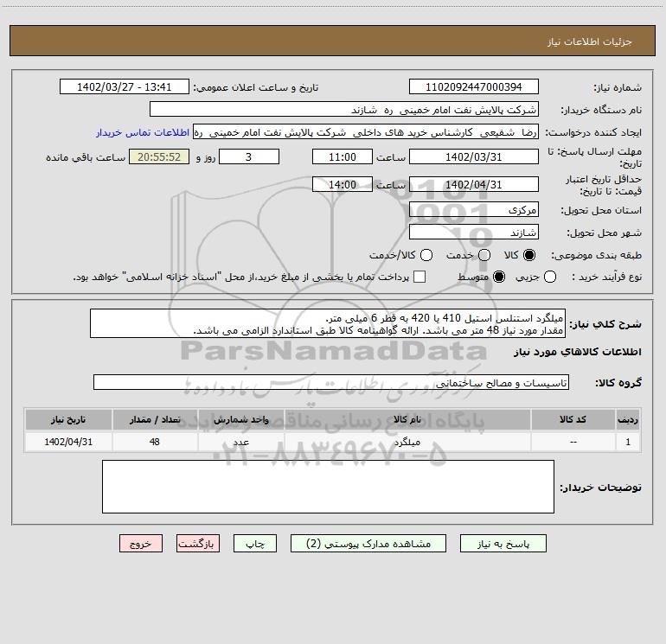Click the price validity time 14:00

point(343,185)
